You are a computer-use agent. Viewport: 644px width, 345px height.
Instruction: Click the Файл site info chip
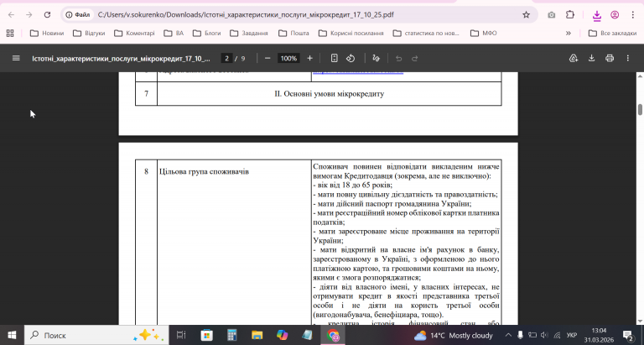click(78, 15)
